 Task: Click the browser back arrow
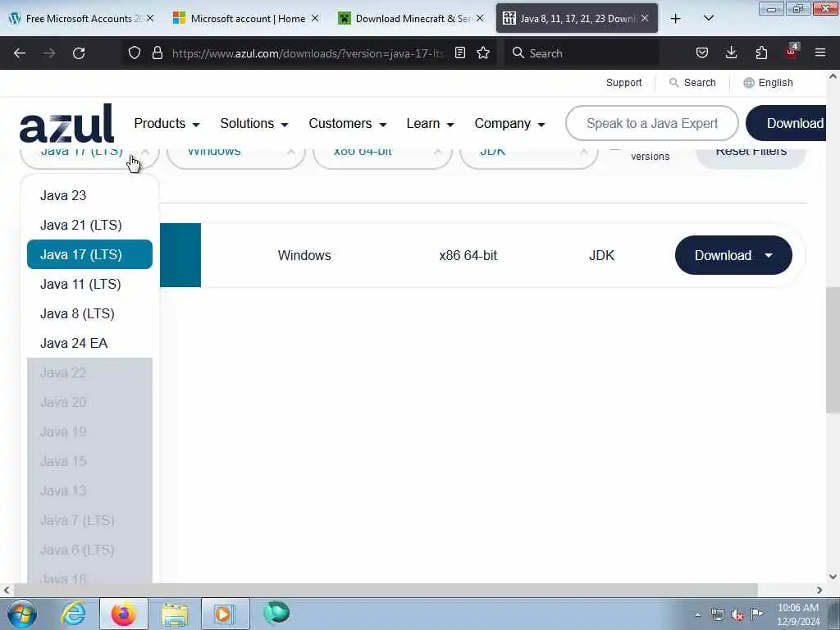click(x=20, y=53)
